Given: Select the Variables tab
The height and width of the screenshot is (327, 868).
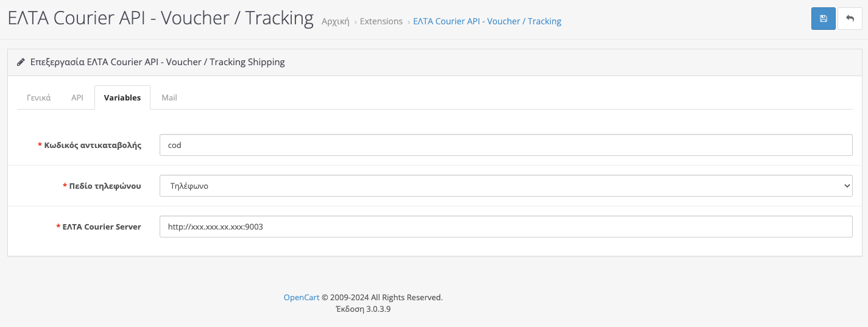Looking at the screenshot, I should [x=122, y=97].
